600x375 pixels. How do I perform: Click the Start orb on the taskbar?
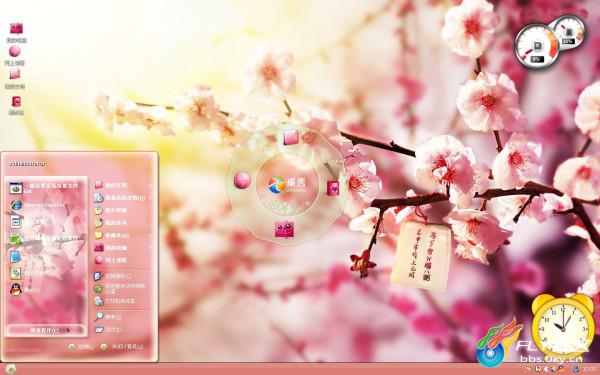pyautogui.click(x=10, y=369)
